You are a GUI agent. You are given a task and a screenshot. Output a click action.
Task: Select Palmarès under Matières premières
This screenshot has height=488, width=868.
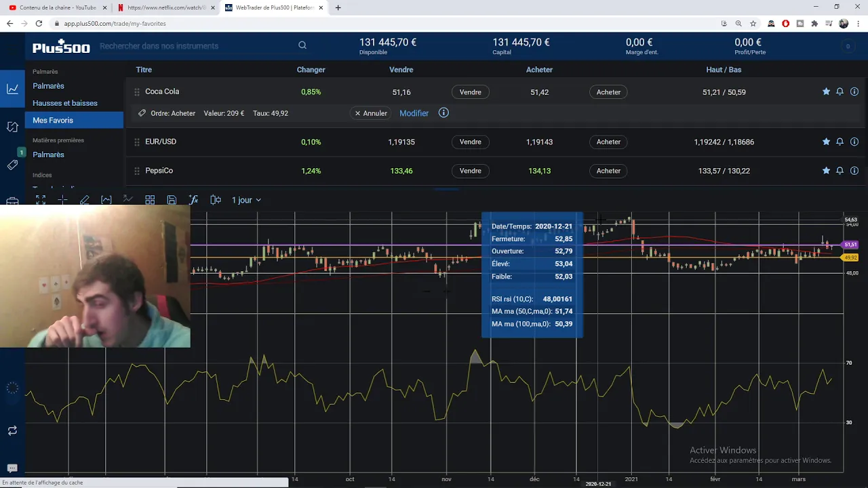(48, 155)
